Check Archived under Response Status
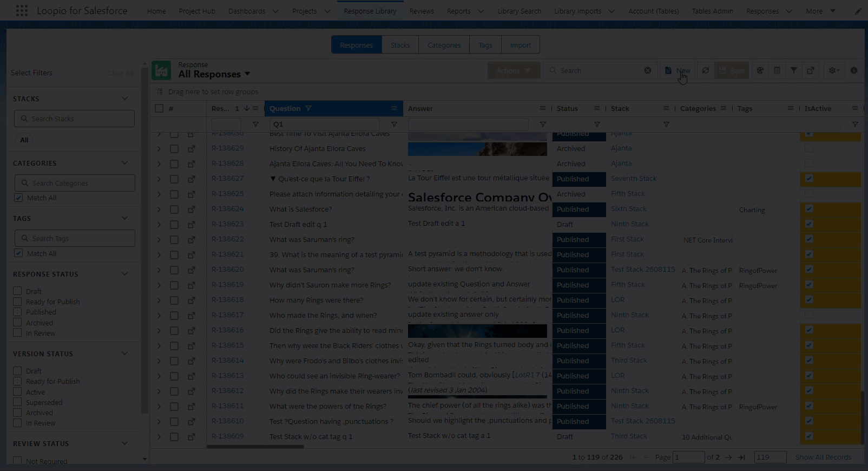The height and width of the screenshot is (471, 868). coord(17,323)
